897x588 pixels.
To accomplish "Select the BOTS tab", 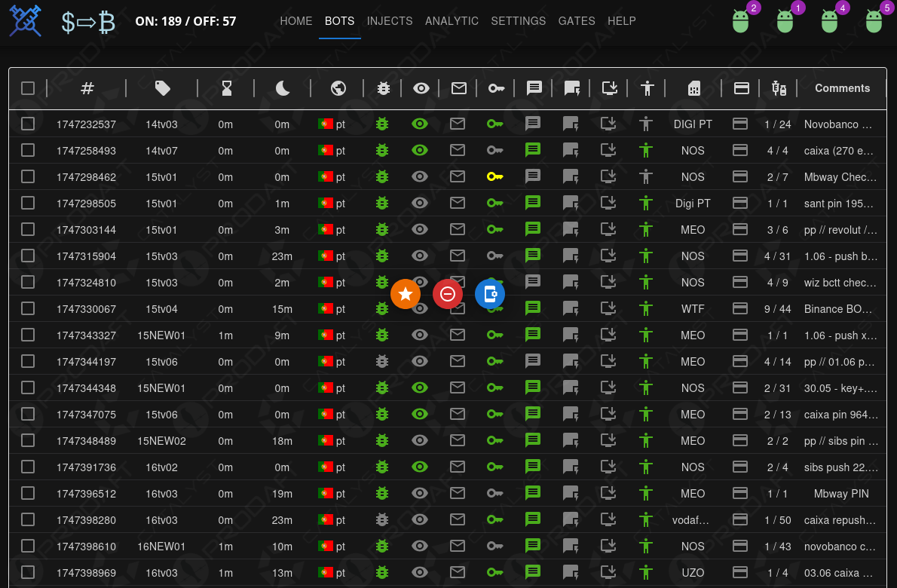I will click(339, 21).
